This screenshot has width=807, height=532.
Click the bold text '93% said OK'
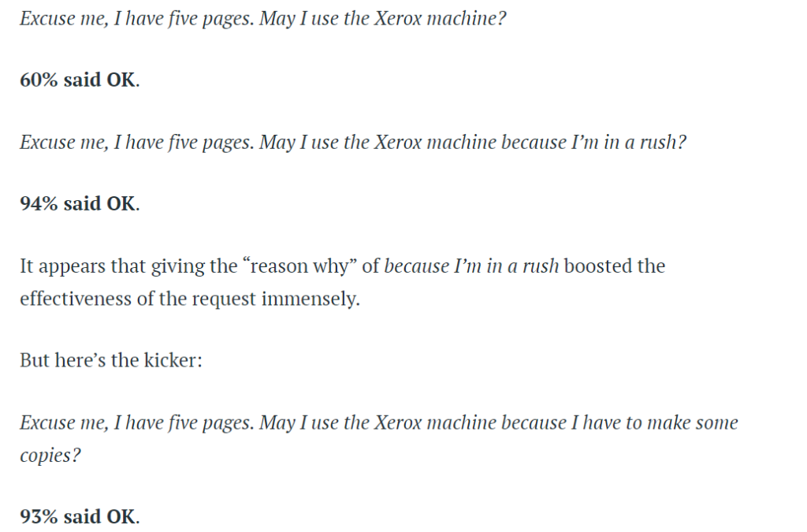click(x=80, y=516)
